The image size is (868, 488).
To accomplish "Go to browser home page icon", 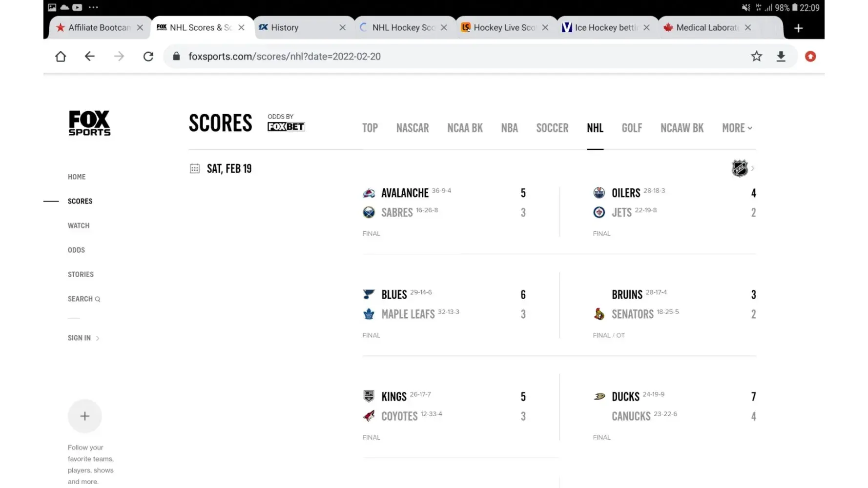I will [61, 57].
